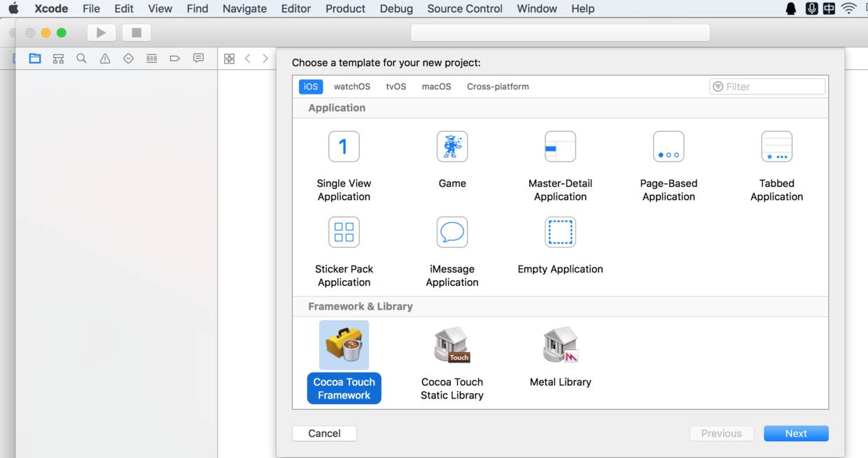Click the Xcode activity status bar
This screenshot has height=458, width=868.
(560, 33)
